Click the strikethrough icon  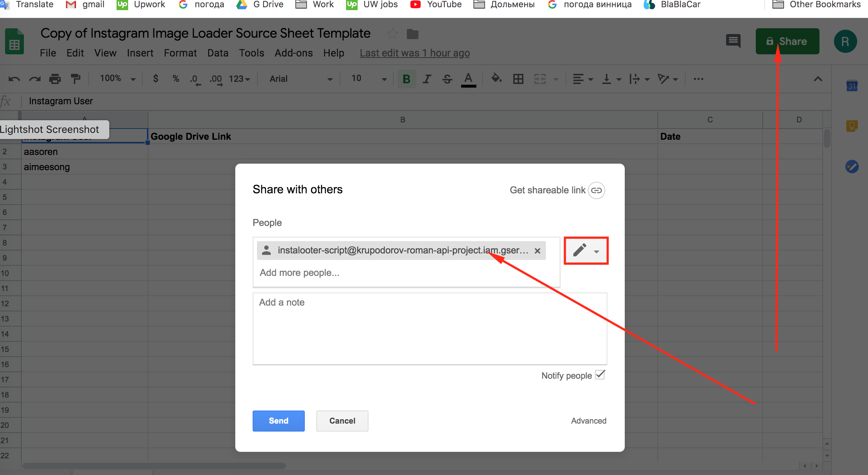tap(447, 79)
